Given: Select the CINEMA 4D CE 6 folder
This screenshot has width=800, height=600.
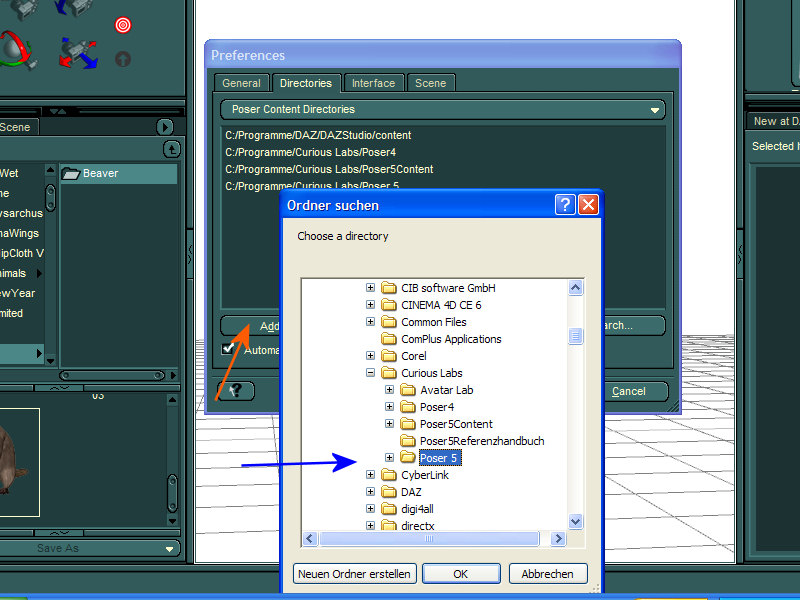Looking at the screenshot, I should (431, 305).
